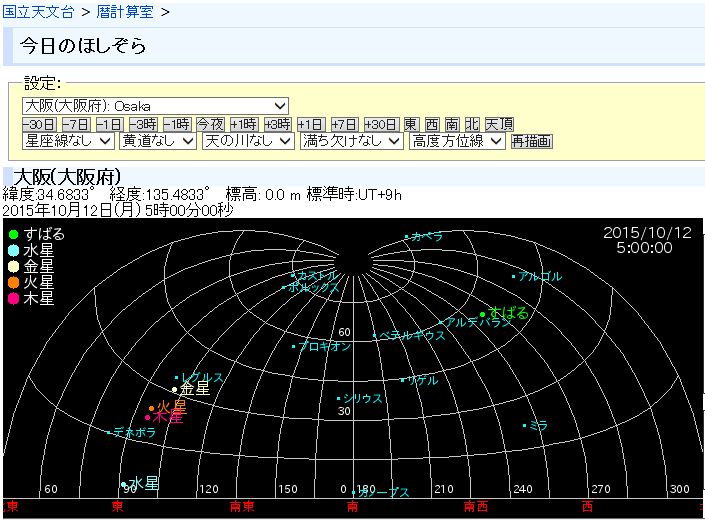Click the 緯度:34.6833° latitude text
Screen dimensions: 705x523
click(x=49, y=195)
